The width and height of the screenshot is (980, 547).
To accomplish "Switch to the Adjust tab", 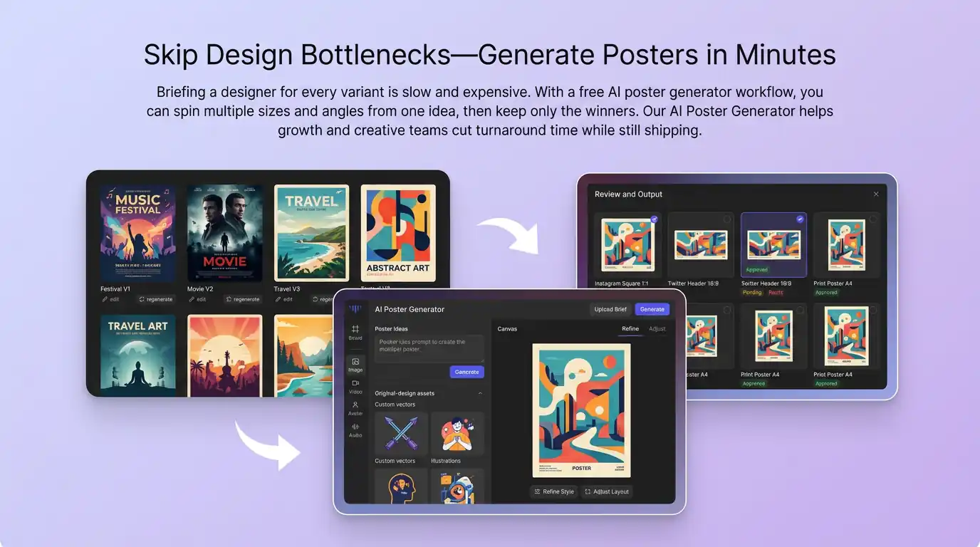I will pos(657,329).
